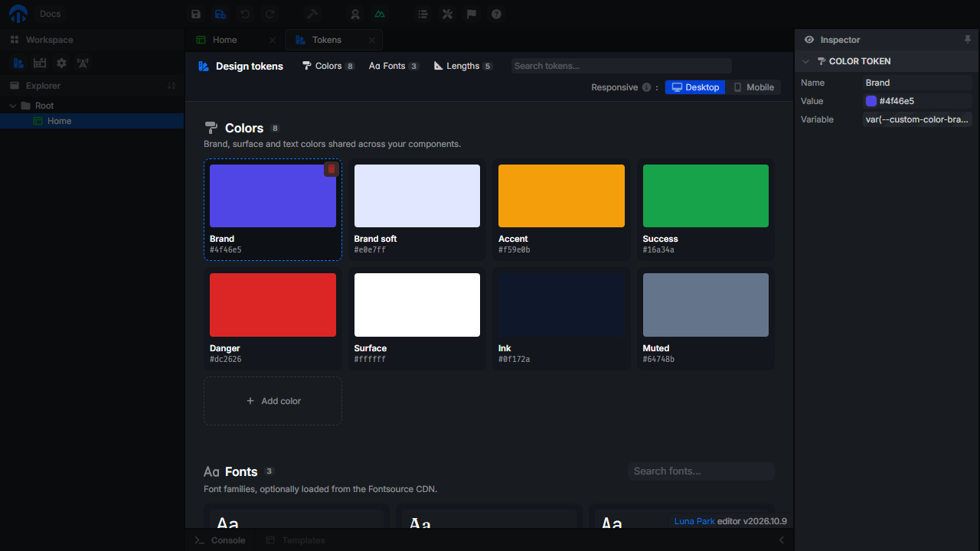Image resolution: width=980 pixels, height=551 pixels.
Task: Open the help question mark icon
Action: (x=496, y=14)
